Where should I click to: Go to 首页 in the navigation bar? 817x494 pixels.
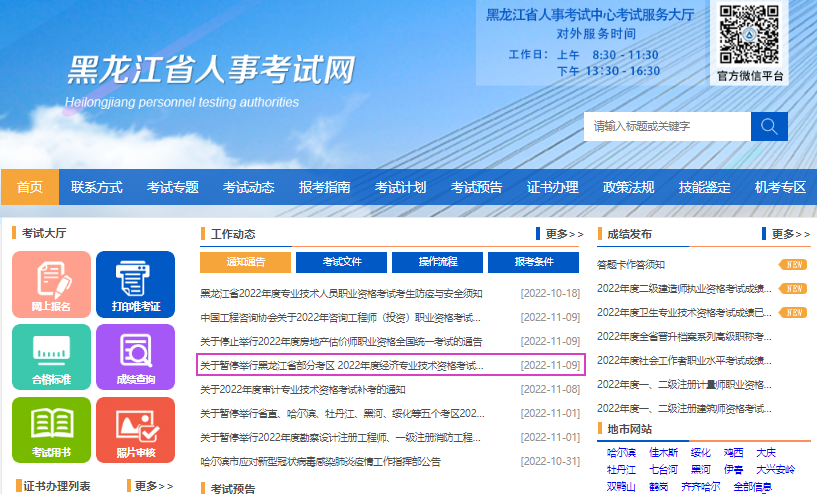click(x=30, y=187)
